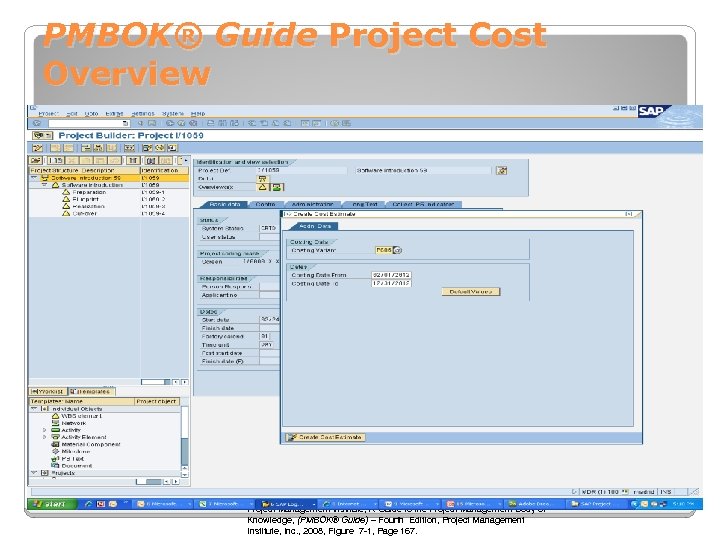Switch to the Worklist tab
Screen dimensions: 720x540
pos(48,392)
